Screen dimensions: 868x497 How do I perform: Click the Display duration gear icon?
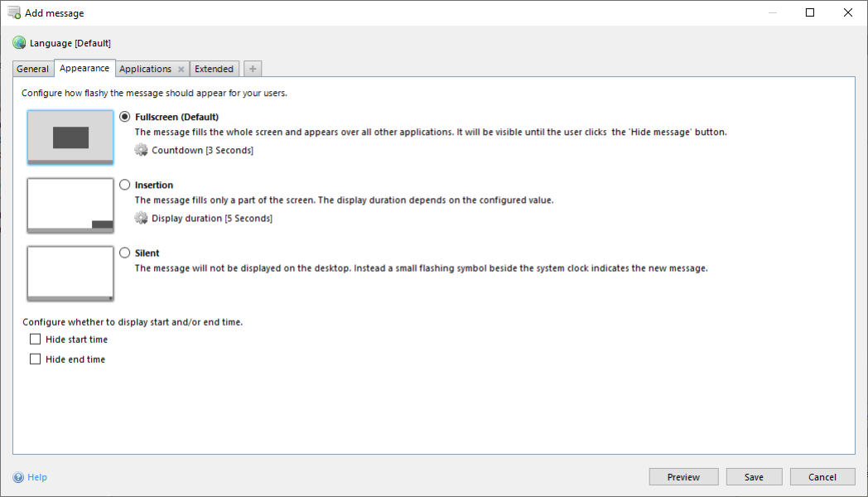(x=141, y=219)
